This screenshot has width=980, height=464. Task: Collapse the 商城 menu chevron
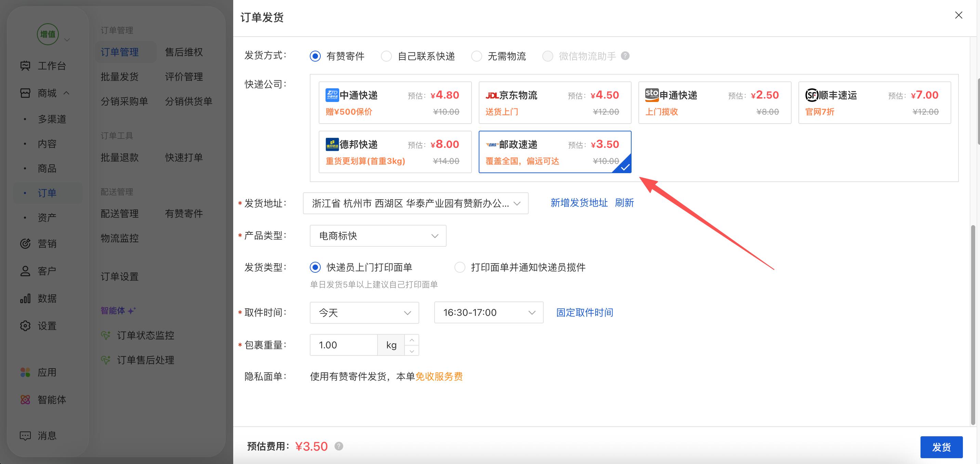66,93
